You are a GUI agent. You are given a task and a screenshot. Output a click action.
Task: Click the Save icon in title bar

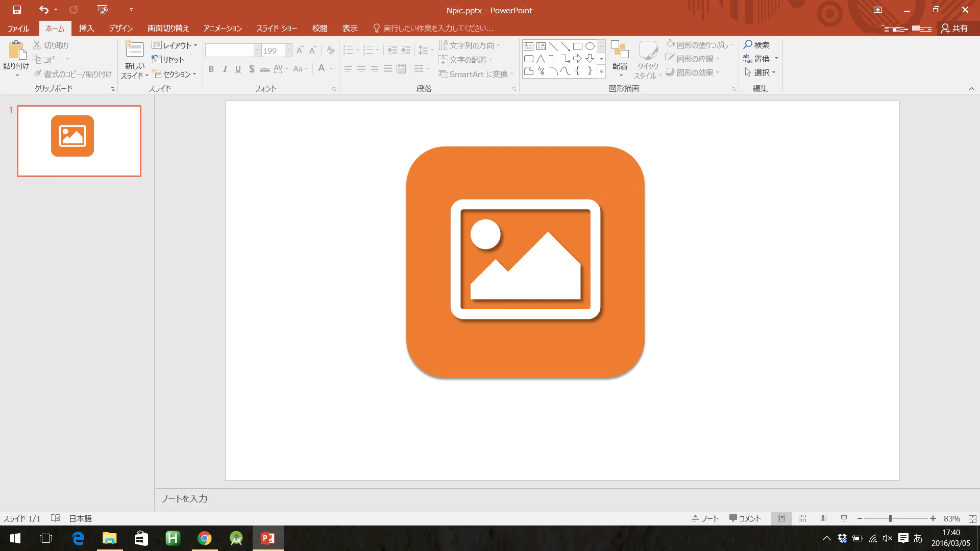tap(17, 10)
